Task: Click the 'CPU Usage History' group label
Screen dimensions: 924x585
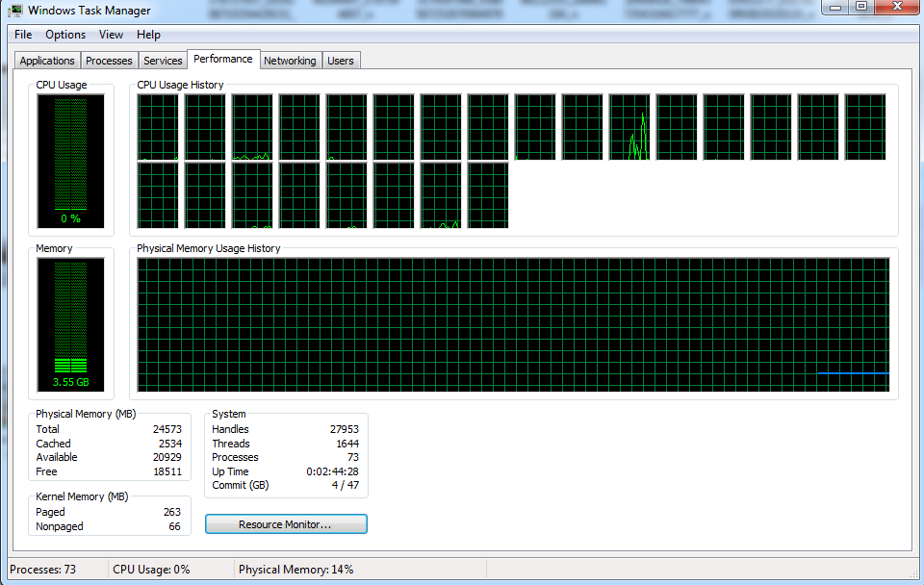Action: [180, 85]
